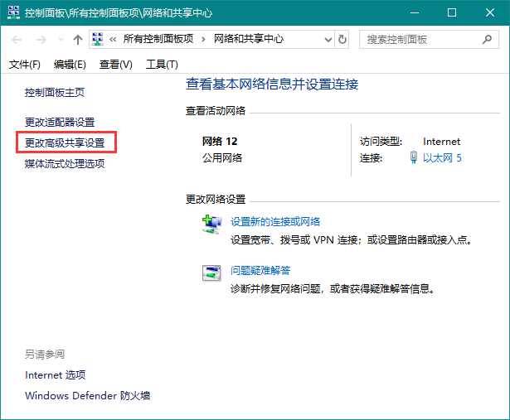Click the magnifier search icon
This screenshot has width=510, height=420.
(487, 40)
